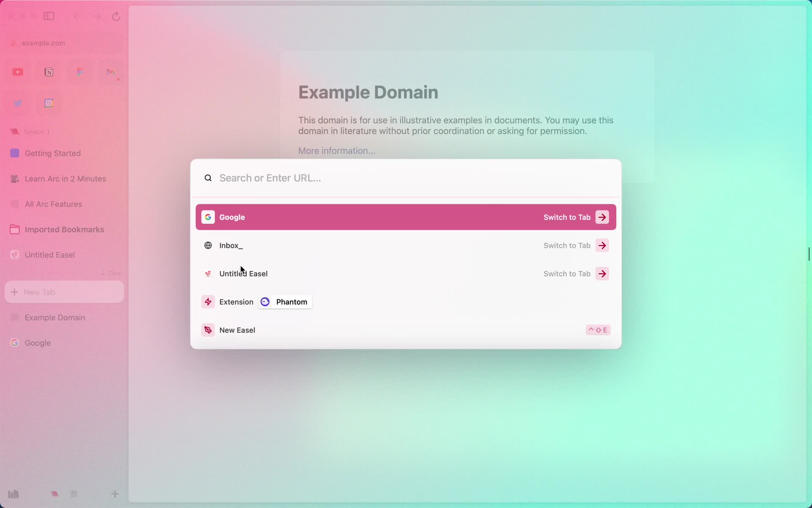Open Arc Easel icon in sidebar
This screenshot has height=508, width=812.
15,254
